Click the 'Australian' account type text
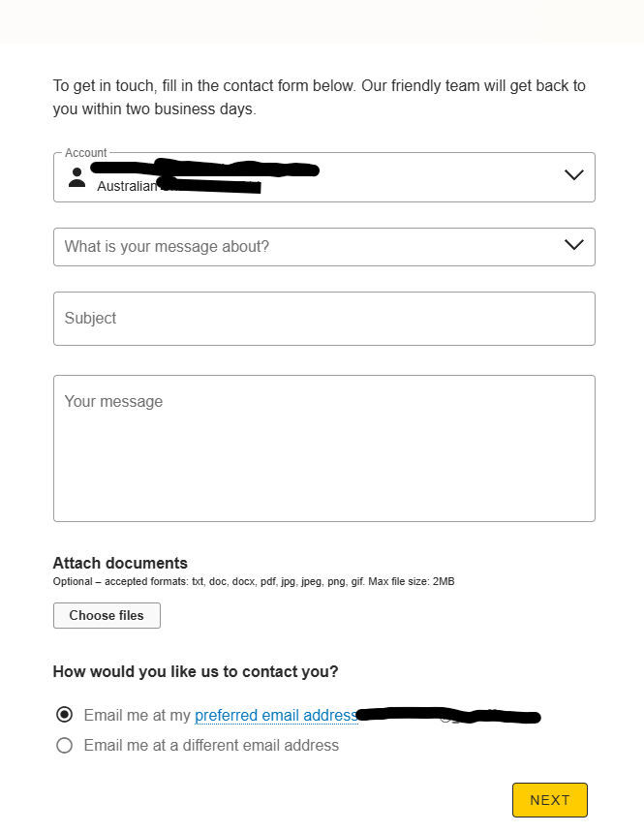Image resolution: width=644 pixels, height=833 pixels. [x=127, y=186]
